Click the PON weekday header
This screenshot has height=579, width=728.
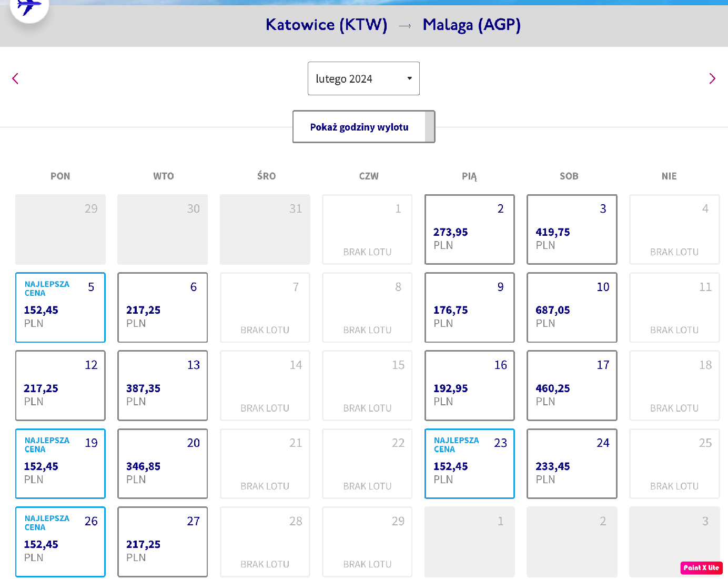(60, 176)
